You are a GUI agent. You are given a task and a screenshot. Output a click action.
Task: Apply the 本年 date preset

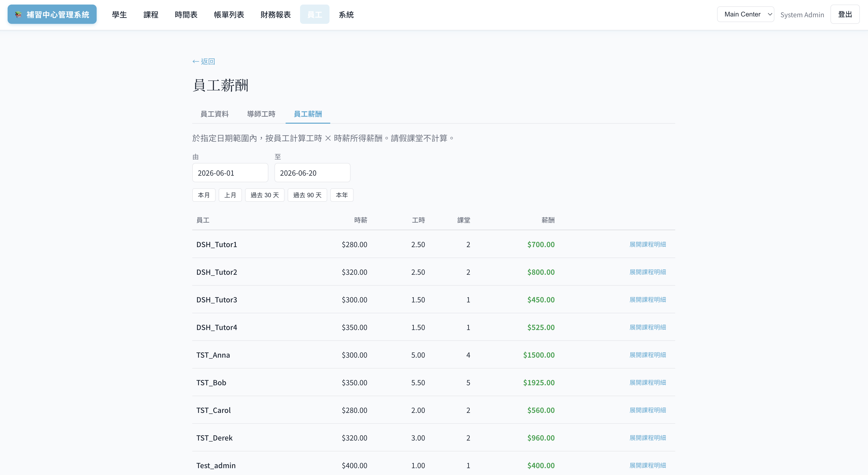[x=342, y=195]
